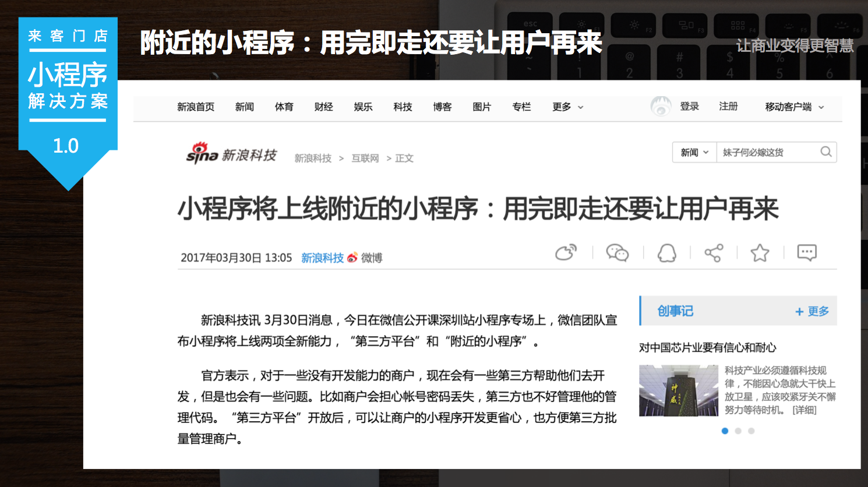Image resolution: width=868 pixels, height=487 pixels.
Task: Expand the 更多 navigation dropdown
Action: coord(567,107)
